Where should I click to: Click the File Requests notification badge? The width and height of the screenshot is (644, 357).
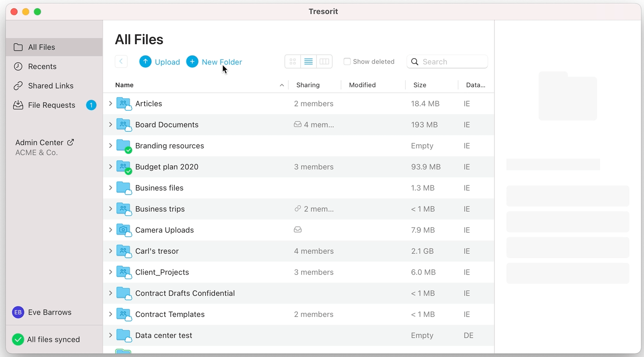pos(91,105)
